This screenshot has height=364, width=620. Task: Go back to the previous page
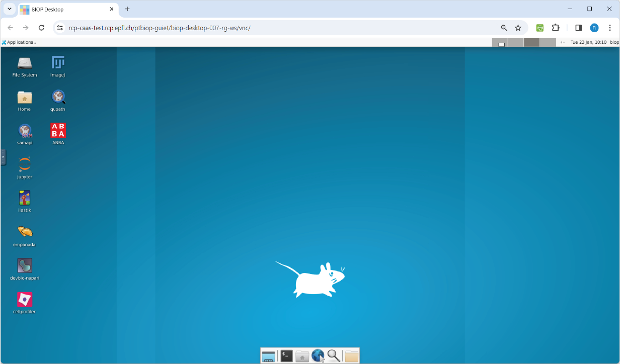(x=11, y=28)
